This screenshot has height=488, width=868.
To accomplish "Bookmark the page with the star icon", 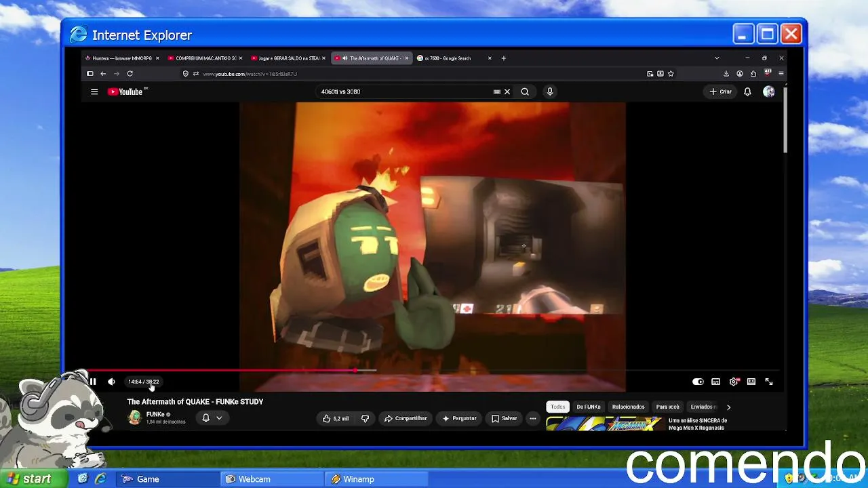I will pos(671,74).
